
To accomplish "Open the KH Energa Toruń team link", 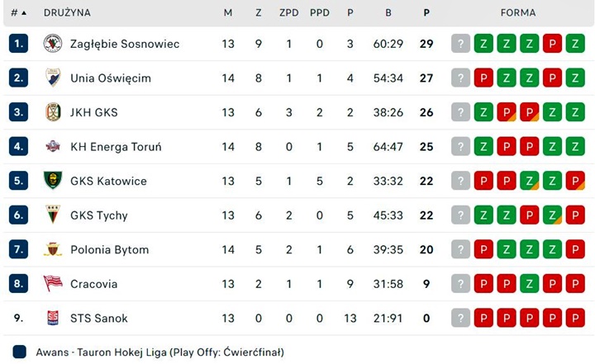I will 116,147.
